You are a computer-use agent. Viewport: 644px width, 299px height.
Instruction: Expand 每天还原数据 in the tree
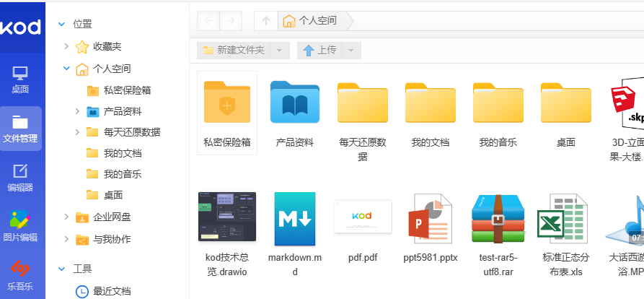pos(77,132)
